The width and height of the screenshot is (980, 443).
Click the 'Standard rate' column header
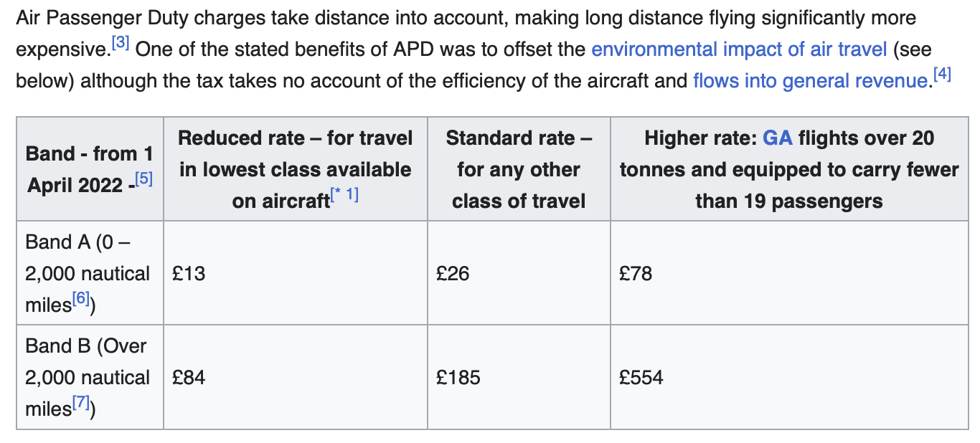(519, 169)
